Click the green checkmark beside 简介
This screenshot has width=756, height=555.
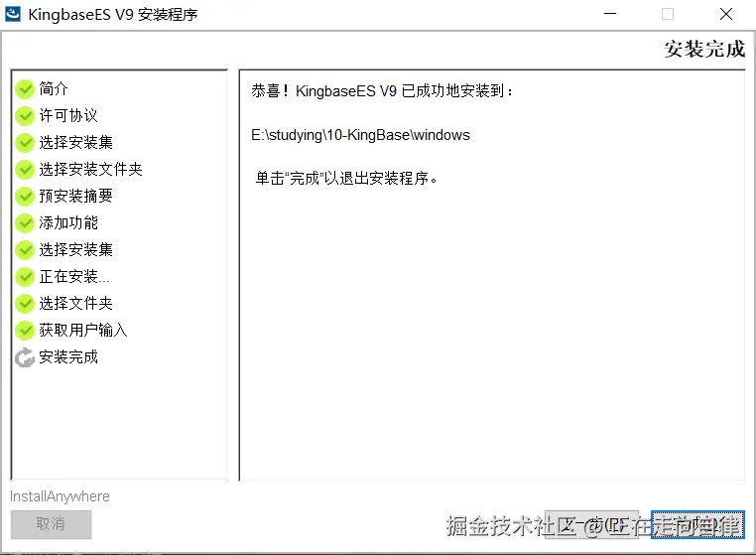pyautogui.click(x=25, y=88)
